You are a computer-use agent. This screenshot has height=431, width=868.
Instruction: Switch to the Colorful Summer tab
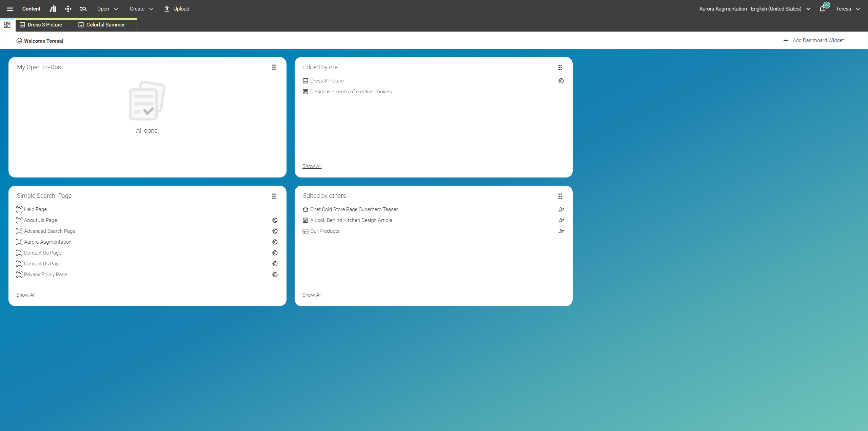click(x=105, y=25)
